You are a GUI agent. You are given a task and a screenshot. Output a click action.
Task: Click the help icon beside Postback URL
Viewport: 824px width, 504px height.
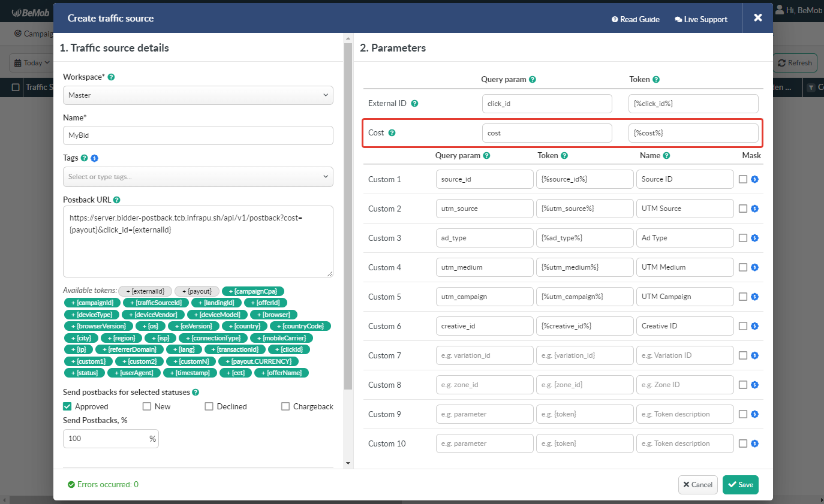(116, 200)
